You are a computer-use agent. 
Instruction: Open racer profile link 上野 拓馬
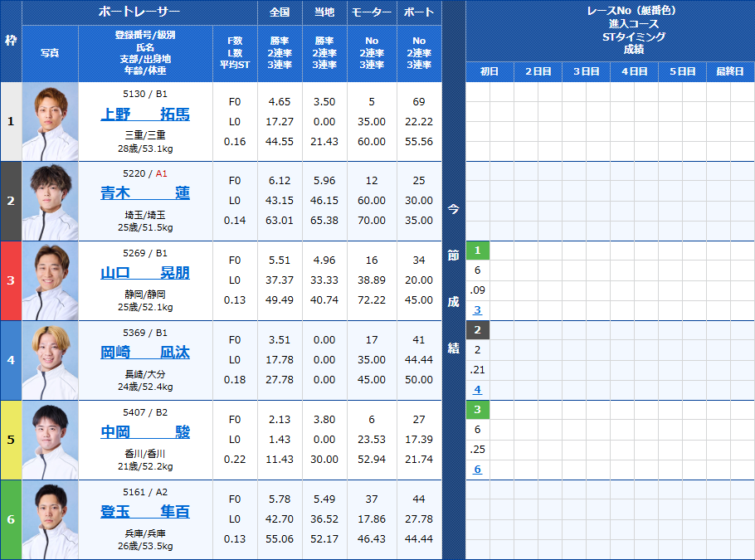(145, 114)
